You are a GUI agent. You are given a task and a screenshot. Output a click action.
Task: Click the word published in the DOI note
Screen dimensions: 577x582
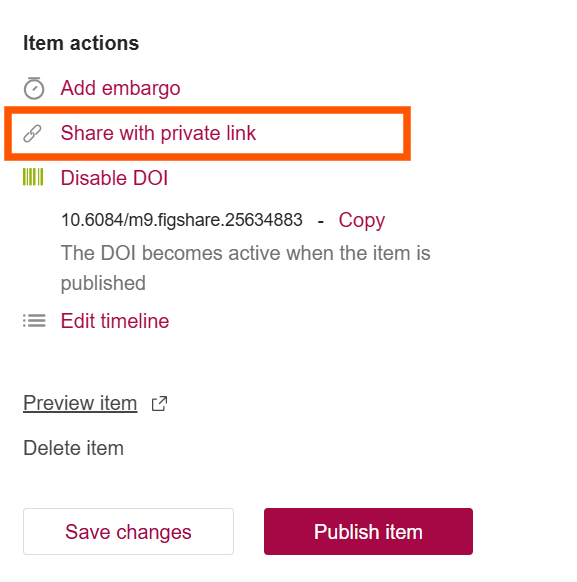(103, 284)
